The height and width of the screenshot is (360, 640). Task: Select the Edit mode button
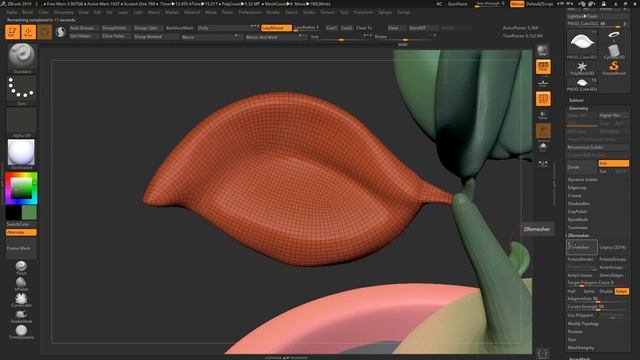(12, 32)
